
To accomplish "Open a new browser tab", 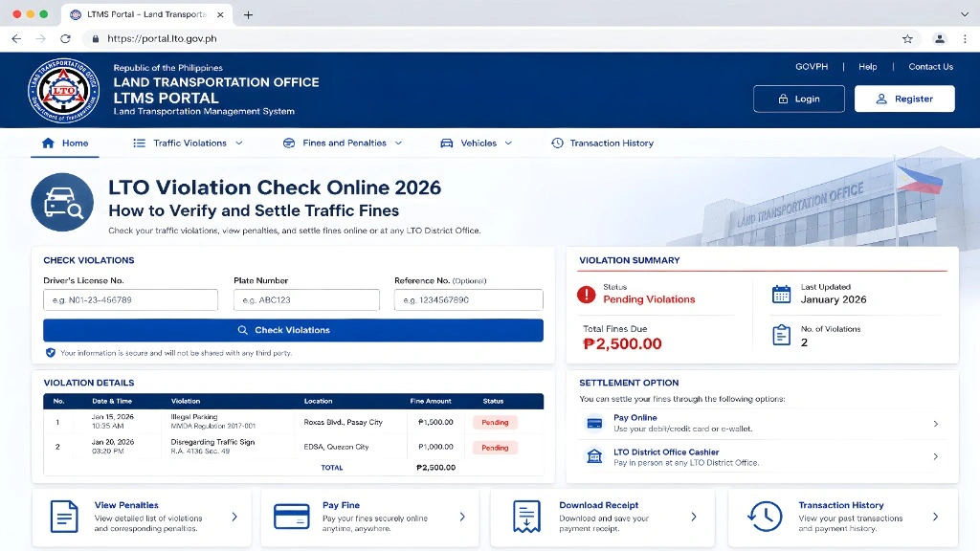I will [x=248, y=14].
